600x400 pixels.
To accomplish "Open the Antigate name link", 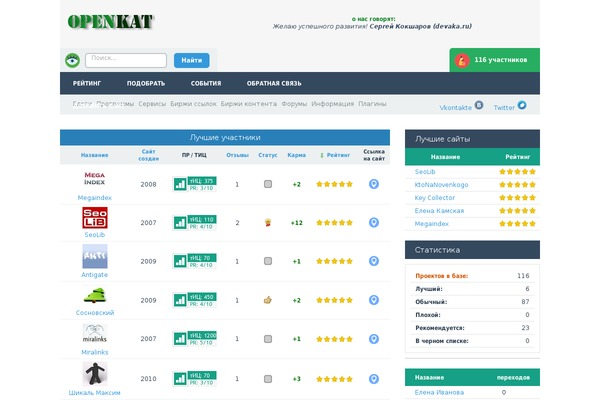I will tap(95, 274).
